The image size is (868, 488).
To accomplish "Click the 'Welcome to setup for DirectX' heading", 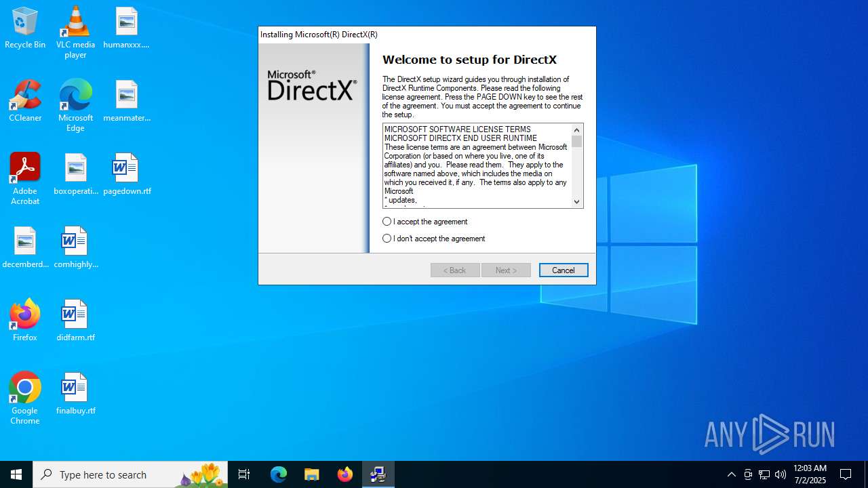I will [469, 60].
